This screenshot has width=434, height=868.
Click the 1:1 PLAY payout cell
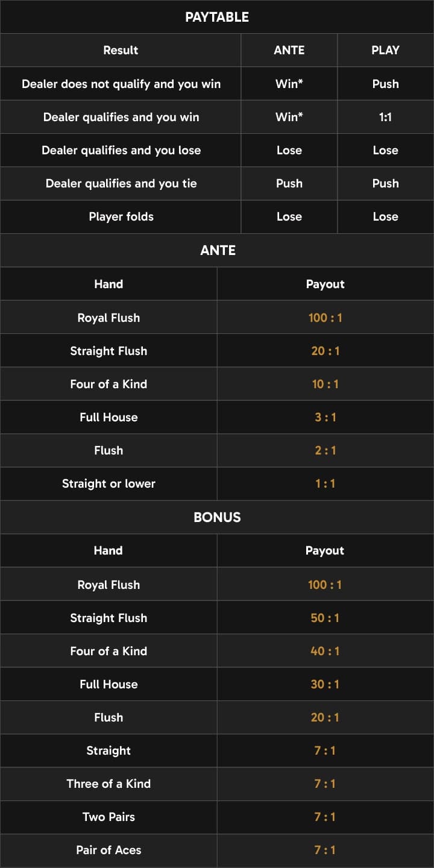[x=385, y=117]
